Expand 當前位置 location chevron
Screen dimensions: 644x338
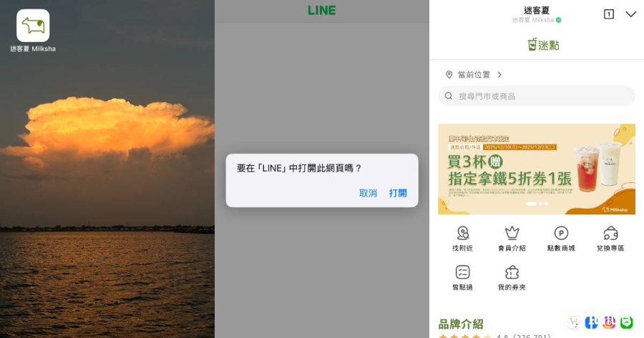[x=499, y=74]
